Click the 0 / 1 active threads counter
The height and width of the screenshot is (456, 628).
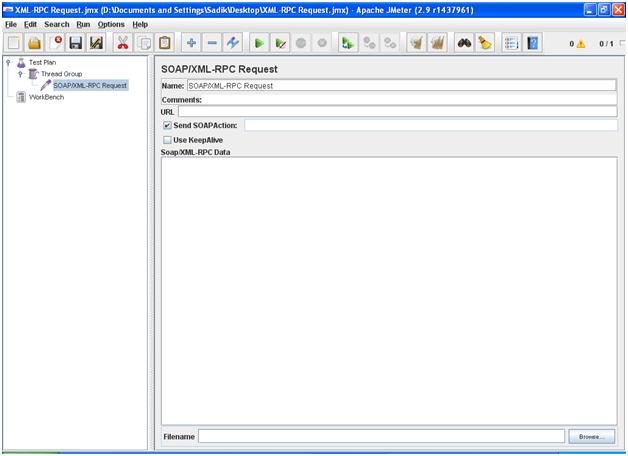coord(606,44)
